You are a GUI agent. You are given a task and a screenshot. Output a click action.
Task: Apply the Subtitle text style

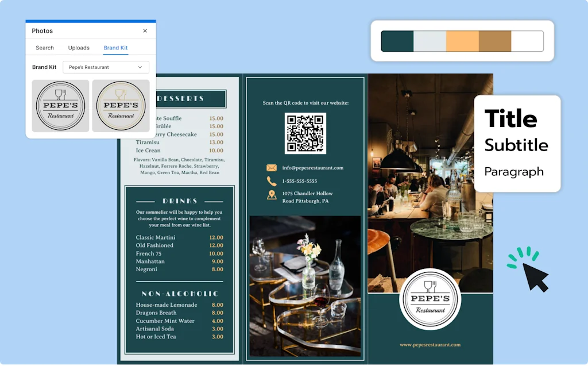tap(516, 145)
